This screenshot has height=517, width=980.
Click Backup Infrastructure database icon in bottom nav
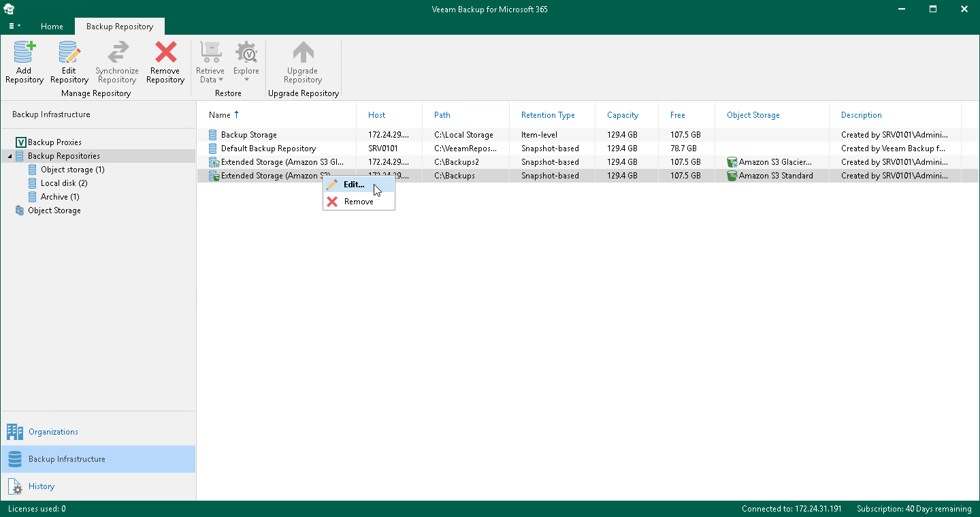15,459
